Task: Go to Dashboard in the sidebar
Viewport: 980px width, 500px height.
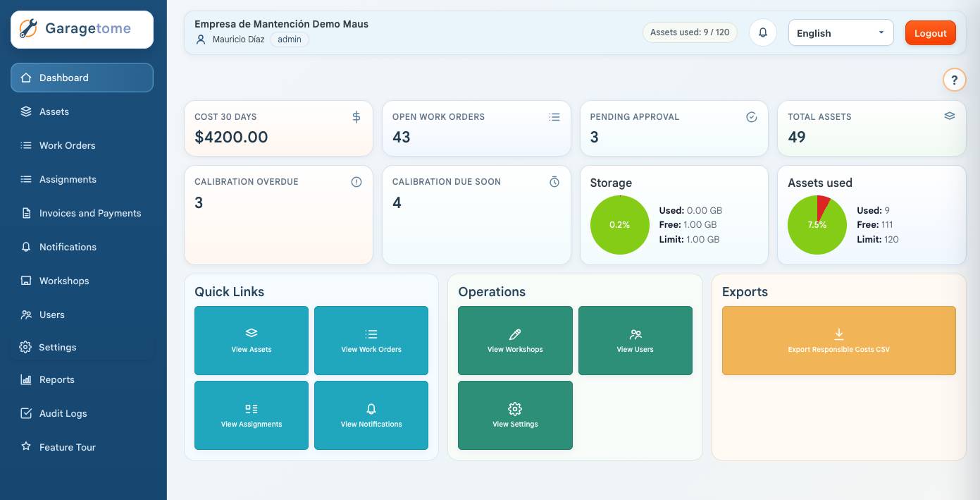Action: (x=82, y=78)
